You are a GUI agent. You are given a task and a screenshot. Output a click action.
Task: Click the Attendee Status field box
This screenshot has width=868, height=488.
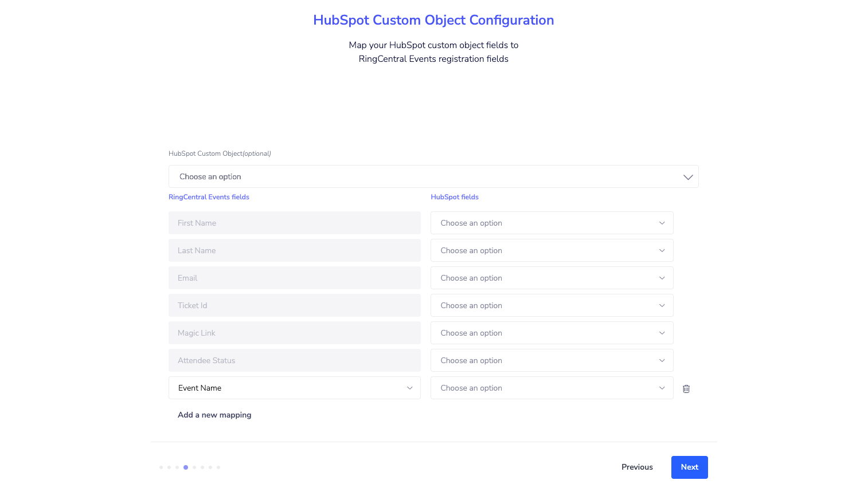[294, 360]
